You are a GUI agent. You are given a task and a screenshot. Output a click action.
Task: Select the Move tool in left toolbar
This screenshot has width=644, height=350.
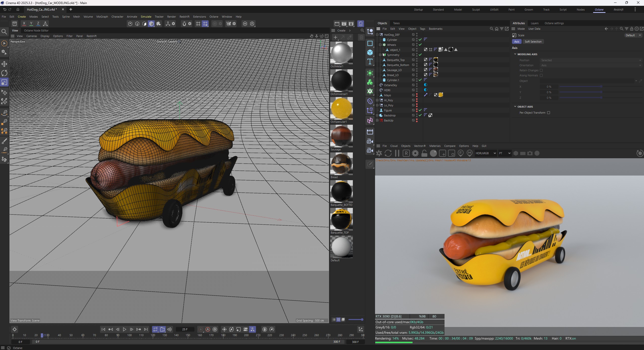(x=4, y=63)
